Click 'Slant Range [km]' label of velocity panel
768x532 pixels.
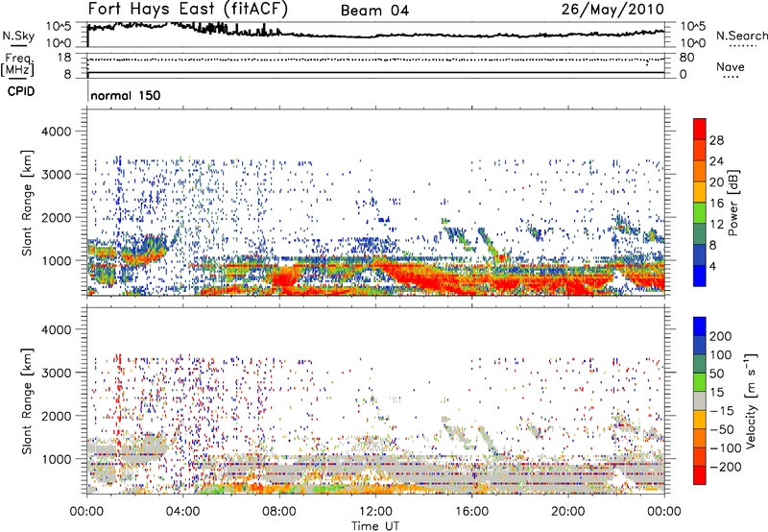(x=27, y=400)
